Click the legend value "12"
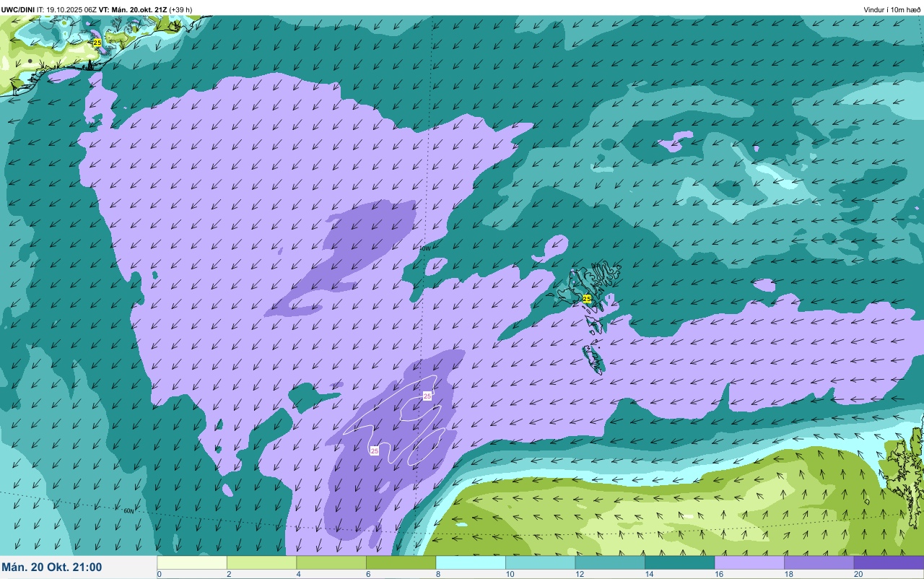Viewport: 924px width, 579px height. click(579, 575)
